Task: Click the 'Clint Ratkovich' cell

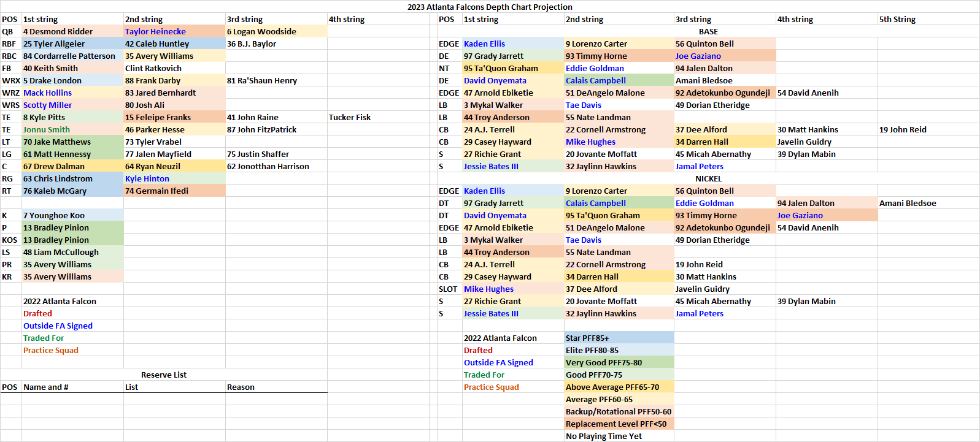Action: tap(174, 68)
